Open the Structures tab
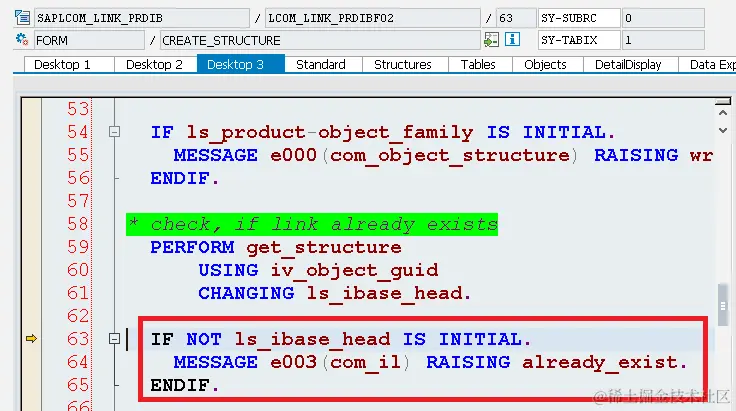The height and width of the screenshot is (411, 736). click(403, 64)
